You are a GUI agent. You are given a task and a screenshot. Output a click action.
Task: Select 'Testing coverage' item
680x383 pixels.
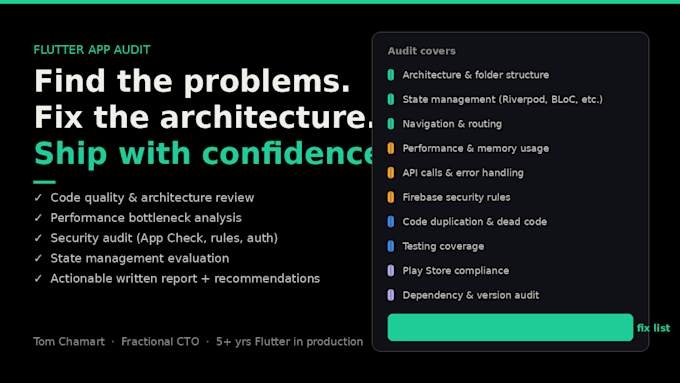coord(443,246)
